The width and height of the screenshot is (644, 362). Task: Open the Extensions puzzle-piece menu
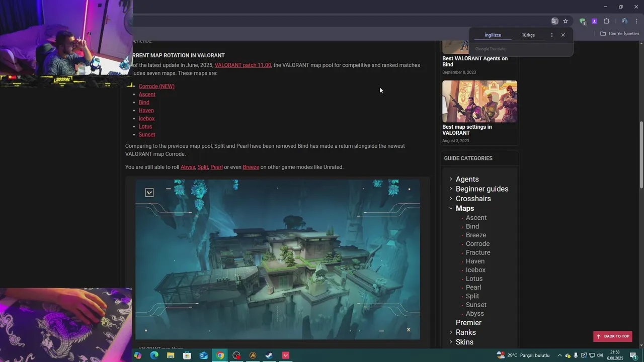[x=606, y=21]
